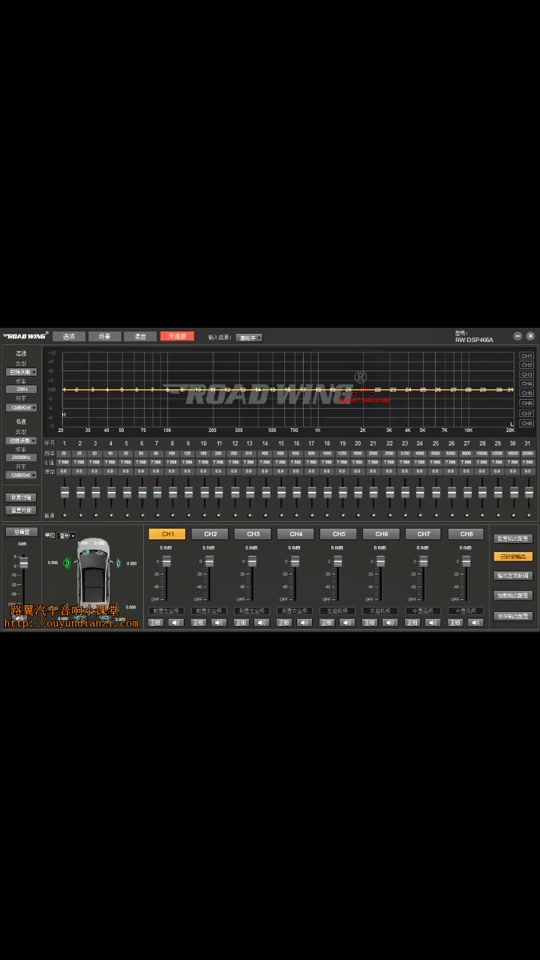Screen dimensions: 540x960
Task: Toggle CH8 curve display on graph
Action: click(527, 423)
